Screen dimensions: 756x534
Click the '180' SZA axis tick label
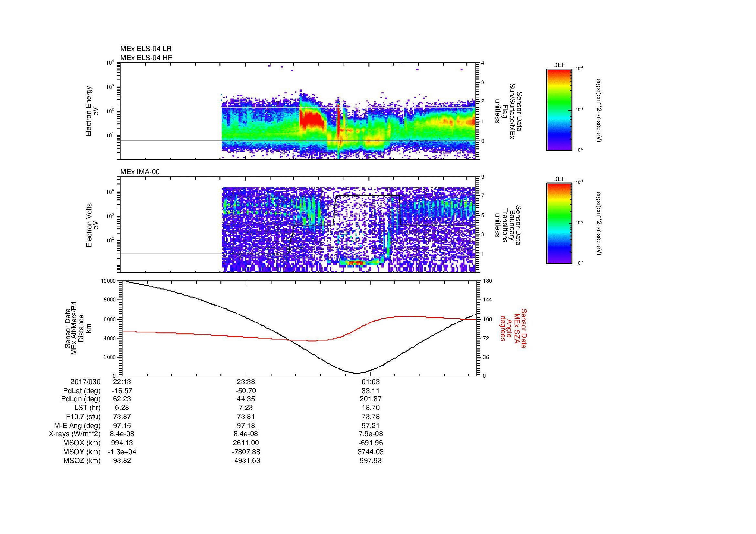[487, 281]
